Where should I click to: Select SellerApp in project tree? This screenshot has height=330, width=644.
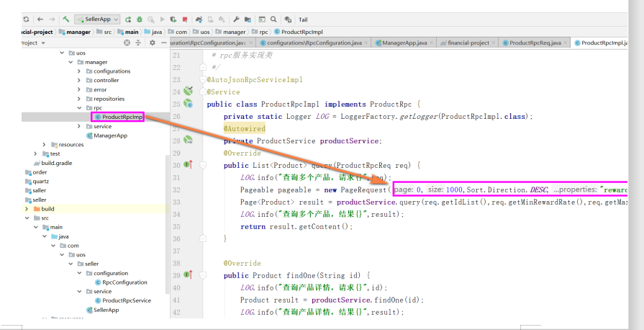(x=102, y=309)
